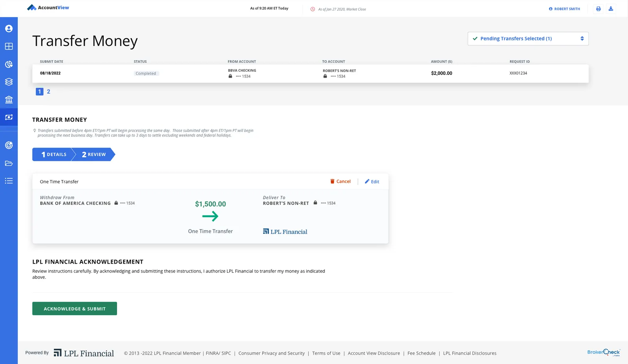Click the green transfer arrow icon
The image size is (628, 364).
[210, 216]
